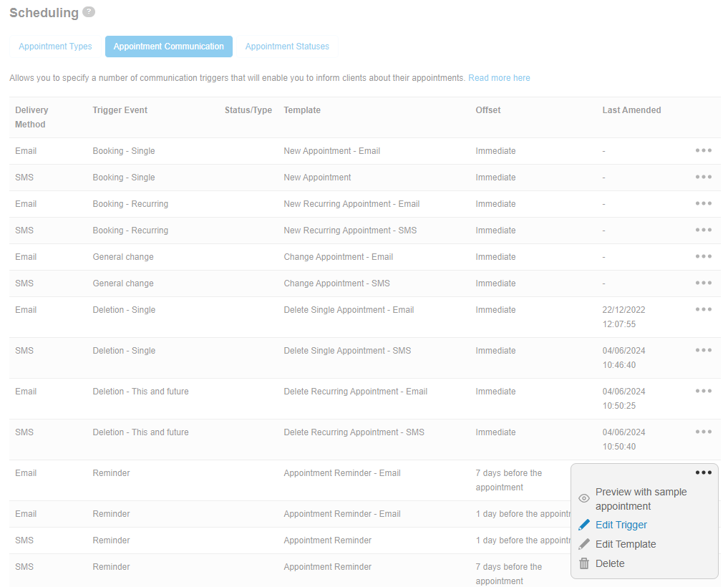
Task: Close the open three-dot menu on the Reminder row
Action: pos(704,472)
